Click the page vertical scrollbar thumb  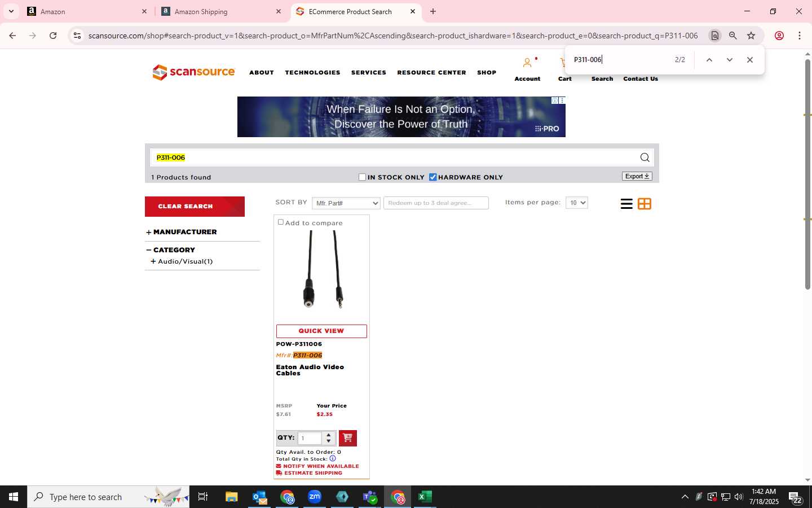[807, 175]
